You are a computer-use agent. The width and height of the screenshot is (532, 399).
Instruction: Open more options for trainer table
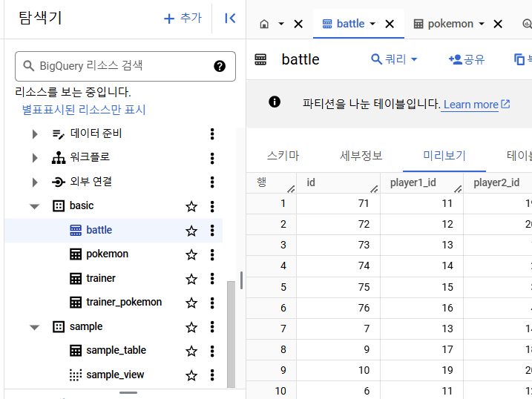point(212,279)
